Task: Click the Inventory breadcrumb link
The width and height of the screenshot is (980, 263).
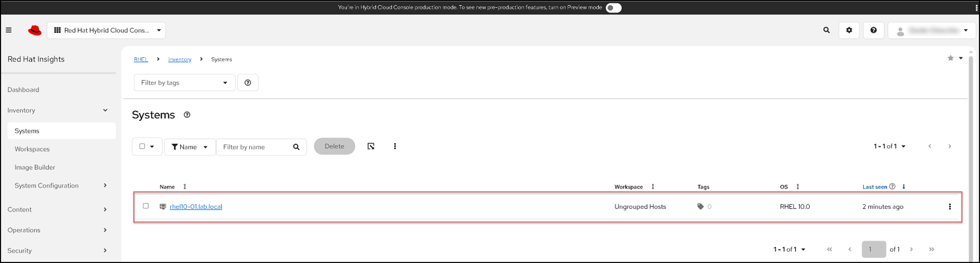Action: tap(180, 59)
